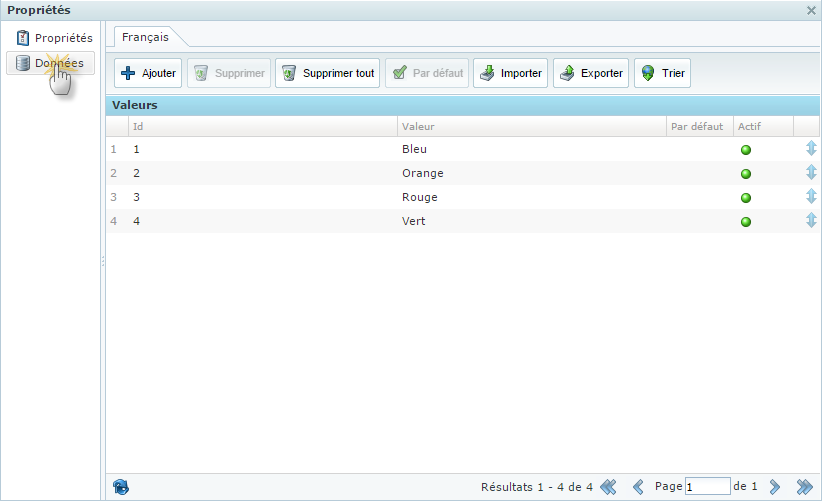Click the Exporter button

pos(591,73)
